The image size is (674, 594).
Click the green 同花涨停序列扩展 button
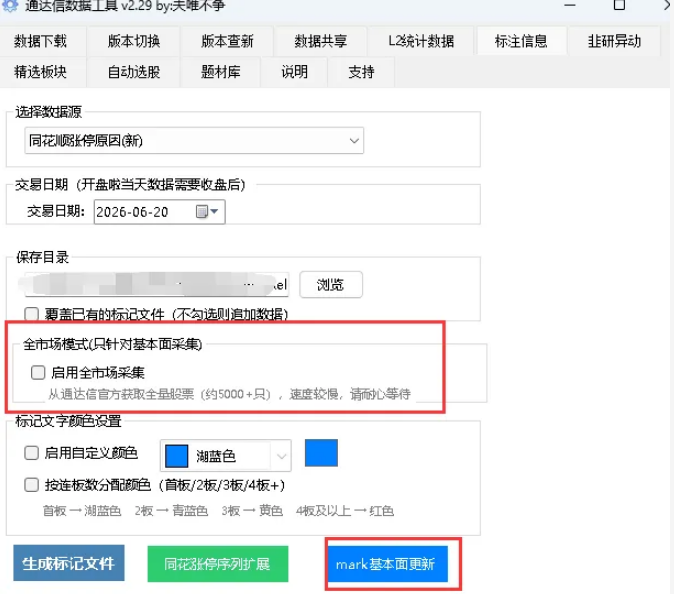pyautogui.click(x=218, y=564)
